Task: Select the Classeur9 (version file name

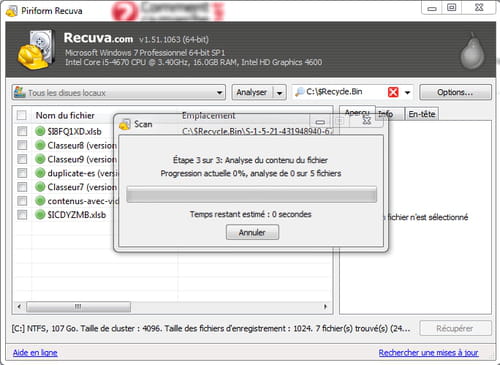Action: pos(82,159)
